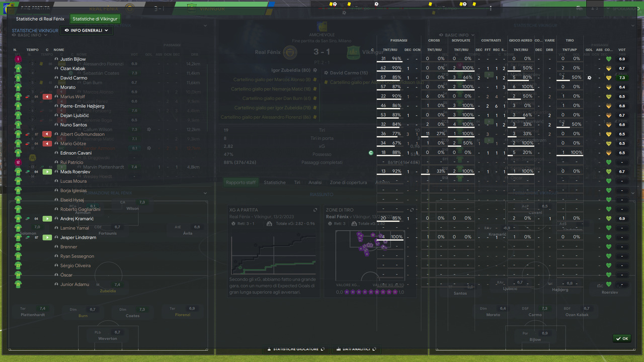Click Junior Adamu's number 25 shirt icon
This screenshot has width=644, height=362.
coord(18,284)
